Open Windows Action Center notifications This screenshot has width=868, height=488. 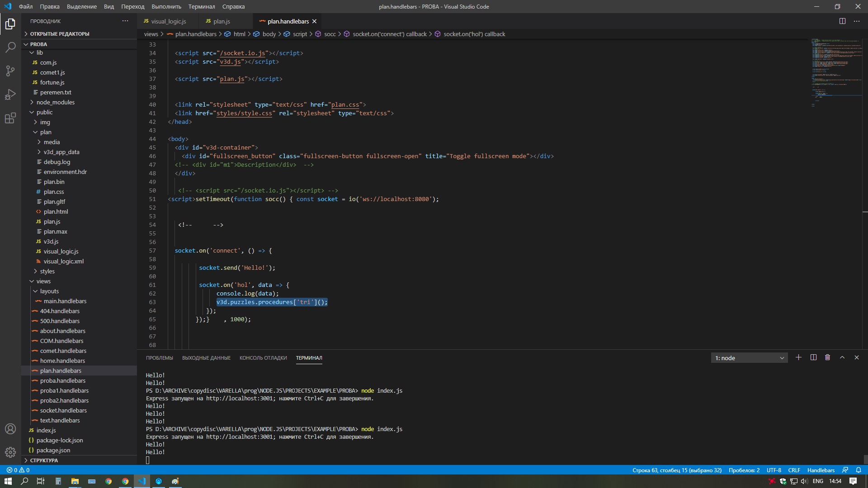pyautogui.click(x=853, y=481)
